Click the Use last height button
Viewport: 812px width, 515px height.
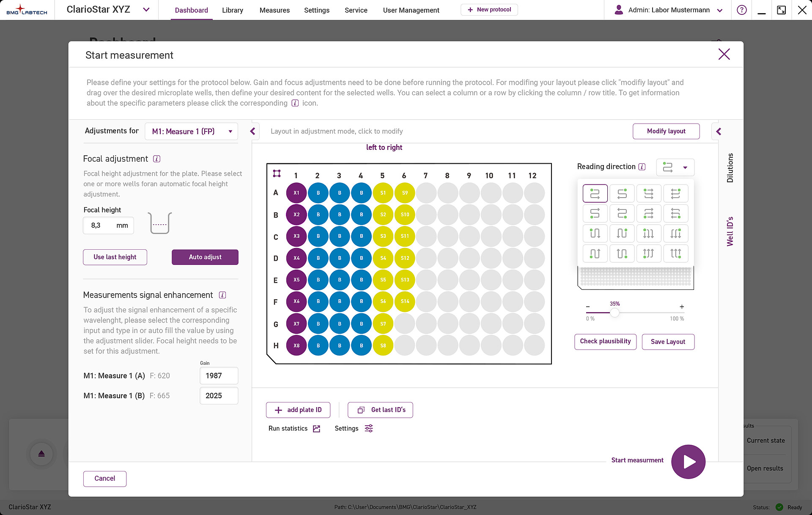[115, 257]
